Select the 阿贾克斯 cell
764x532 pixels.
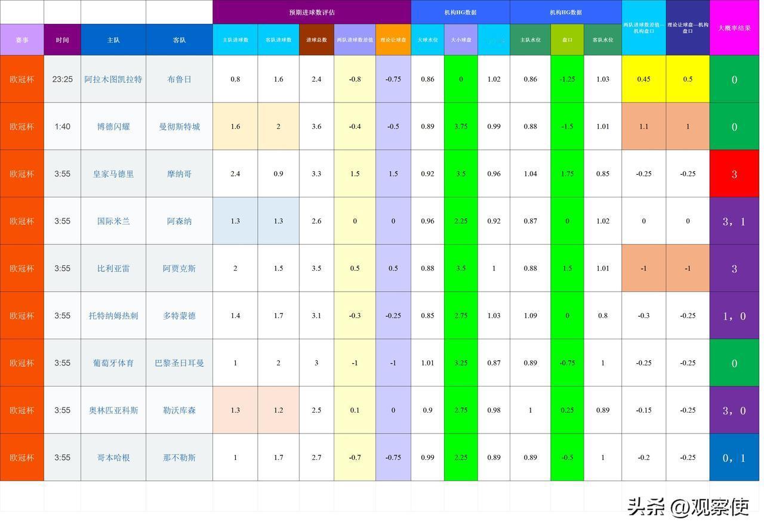coord(179,268)
